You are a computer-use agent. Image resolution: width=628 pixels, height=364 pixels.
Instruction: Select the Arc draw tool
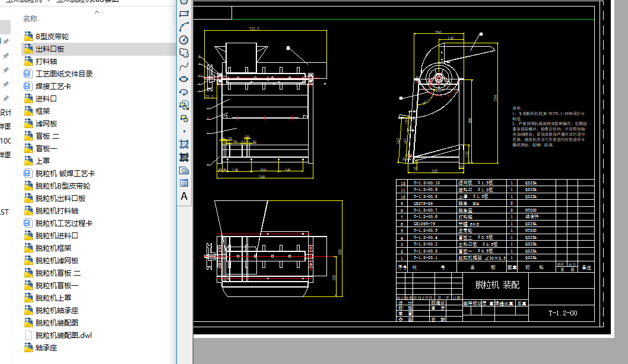[x=184, y=27]
